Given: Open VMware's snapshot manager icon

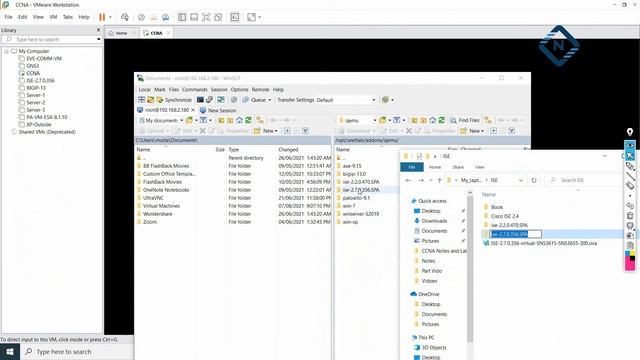Looking at the screenshot, I should pos(165,17).
